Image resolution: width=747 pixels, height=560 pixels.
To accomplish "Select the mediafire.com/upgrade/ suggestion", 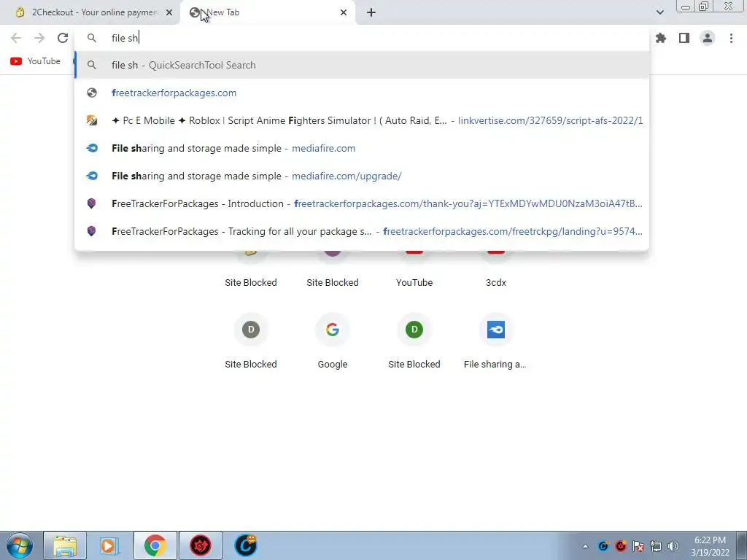I will pyautogui.click(x=362, y=176).
